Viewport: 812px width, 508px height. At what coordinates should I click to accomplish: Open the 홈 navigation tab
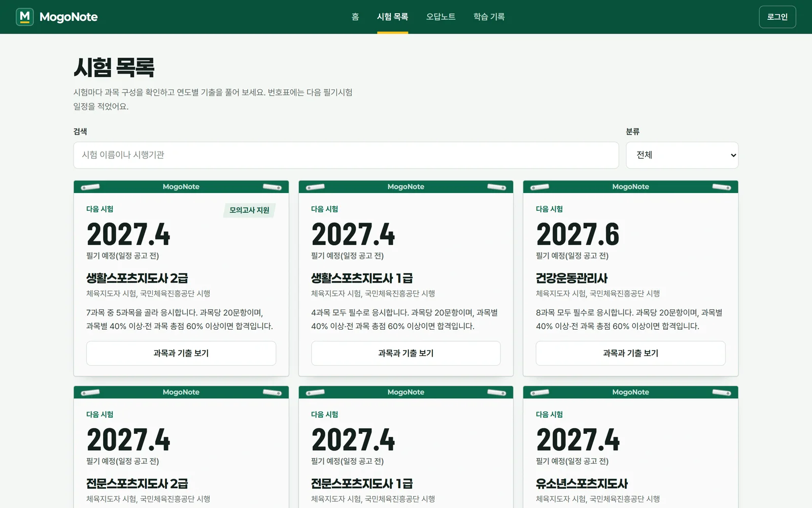355,17
